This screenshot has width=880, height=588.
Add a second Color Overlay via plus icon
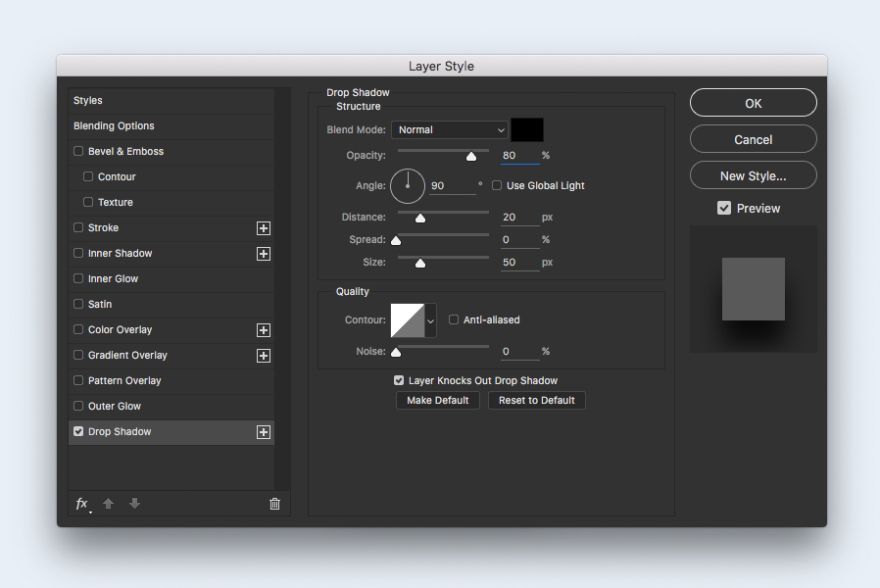[263, 330]
